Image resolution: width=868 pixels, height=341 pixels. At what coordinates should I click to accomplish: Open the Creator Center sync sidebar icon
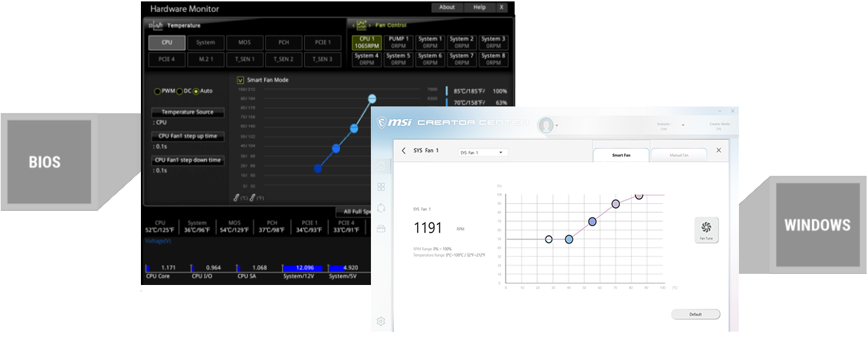coord(381,207)
